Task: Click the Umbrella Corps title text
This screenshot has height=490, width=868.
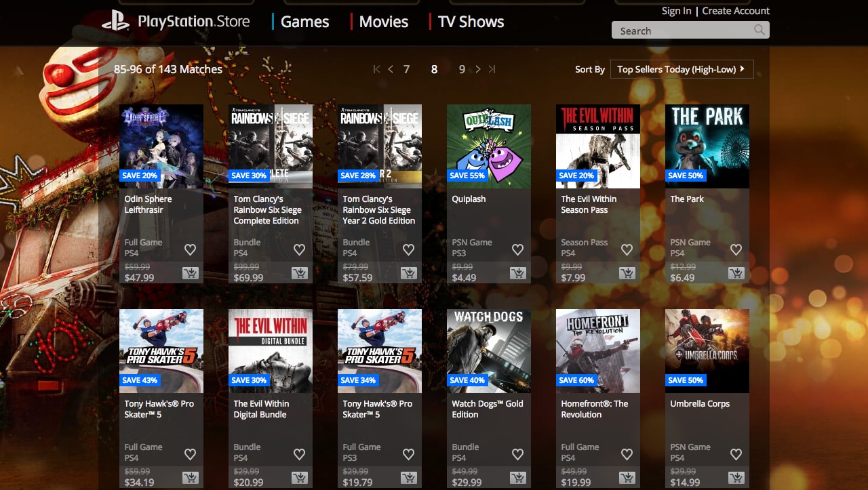Action: [700, 404]
